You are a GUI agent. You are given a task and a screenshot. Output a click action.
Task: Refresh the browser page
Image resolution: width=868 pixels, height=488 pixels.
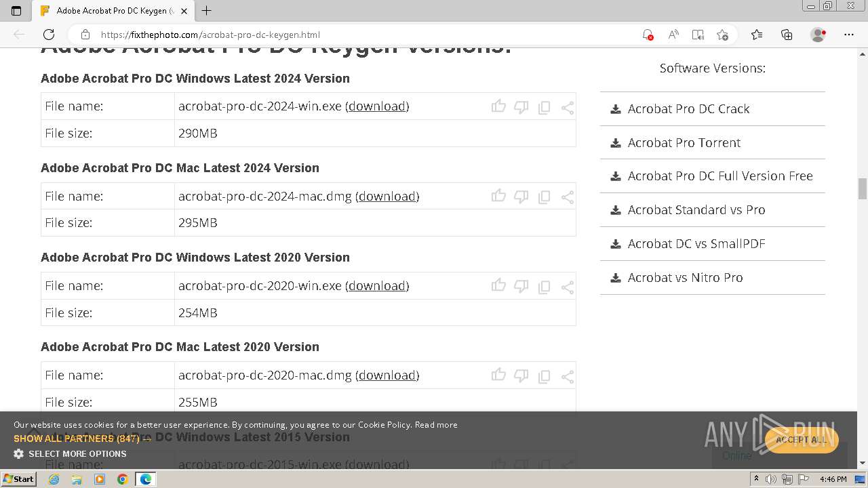pos(49,35)
